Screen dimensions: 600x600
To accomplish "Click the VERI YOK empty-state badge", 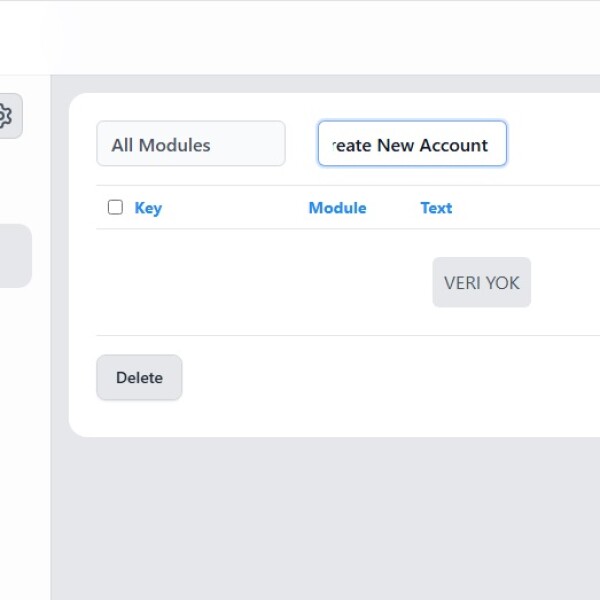I will (481, 282).
